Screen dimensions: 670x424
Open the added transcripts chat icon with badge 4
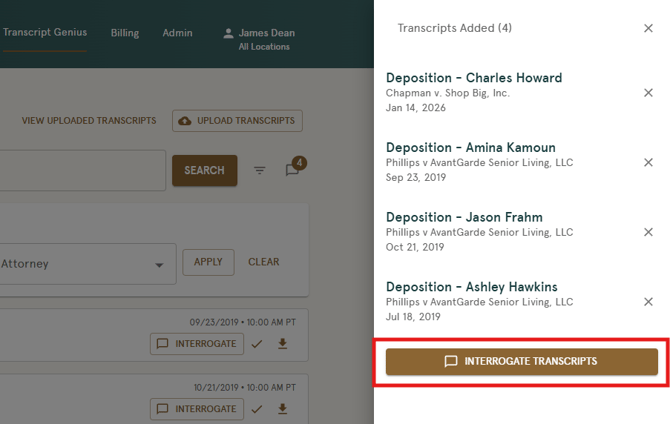click(292, 169)
